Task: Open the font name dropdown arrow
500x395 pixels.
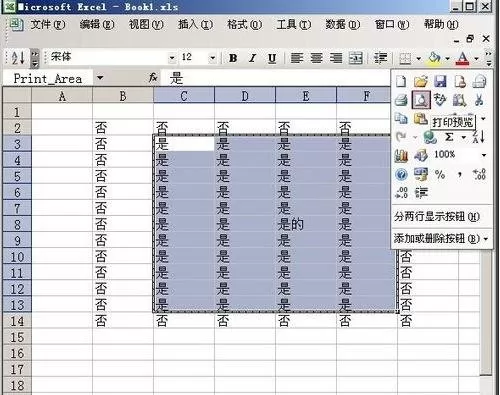Action: point(172,58)
